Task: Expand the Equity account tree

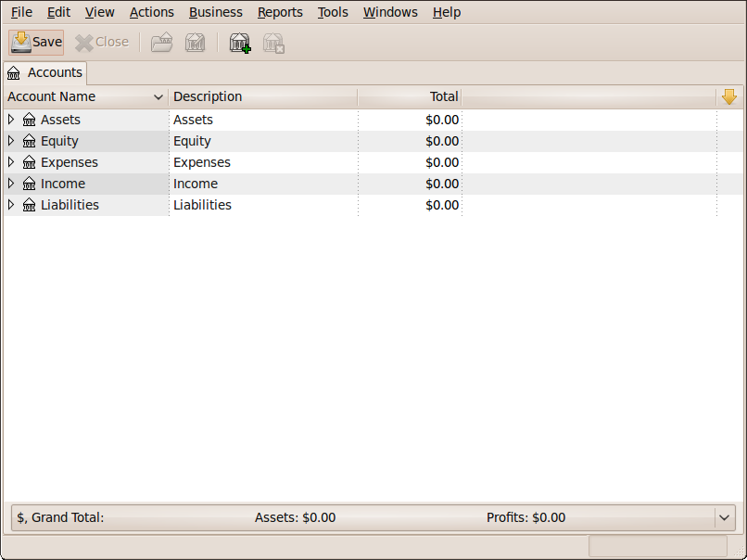Action: 11,140
